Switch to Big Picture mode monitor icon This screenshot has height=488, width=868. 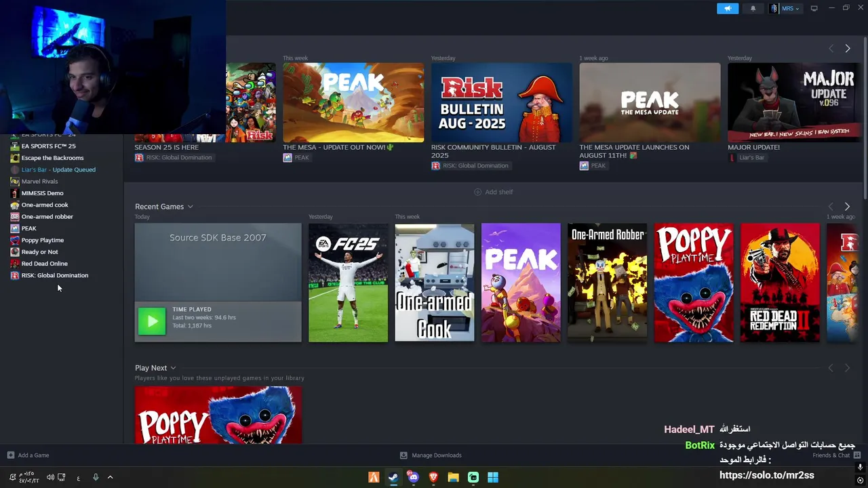pos(814,8)
